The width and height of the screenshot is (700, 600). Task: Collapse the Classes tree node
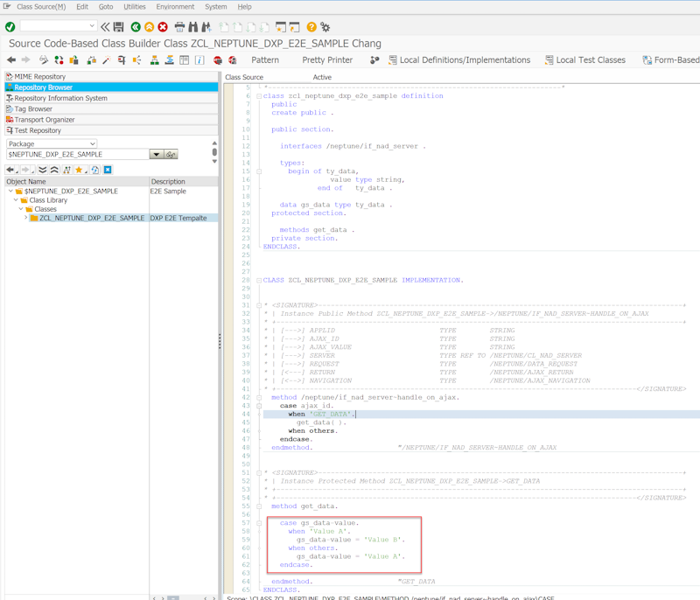tap(21, 209)
